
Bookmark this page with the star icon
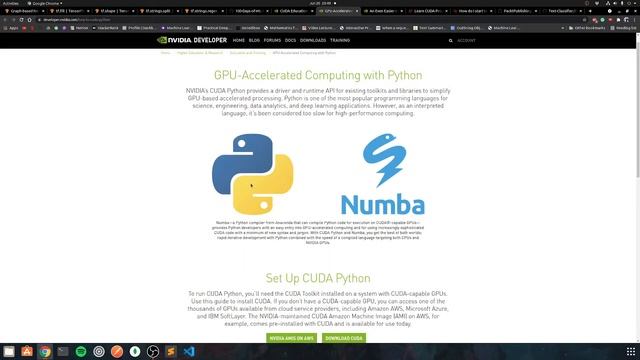tap(584, 20)
